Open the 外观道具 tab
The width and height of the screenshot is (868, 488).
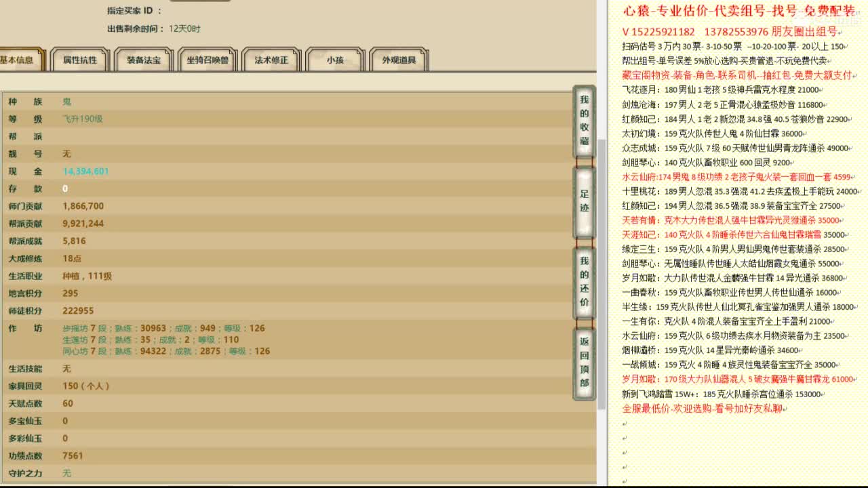(x=399, y=60)
